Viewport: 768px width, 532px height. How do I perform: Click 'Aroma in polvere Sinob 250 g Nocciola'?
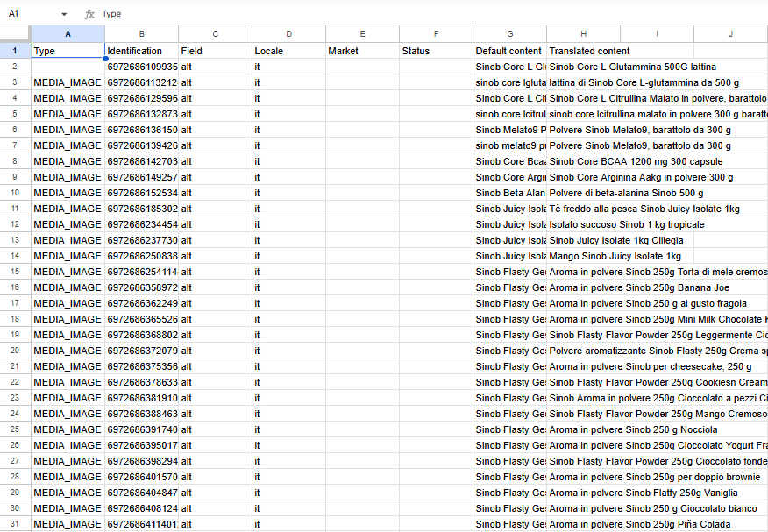click(633, 429)
